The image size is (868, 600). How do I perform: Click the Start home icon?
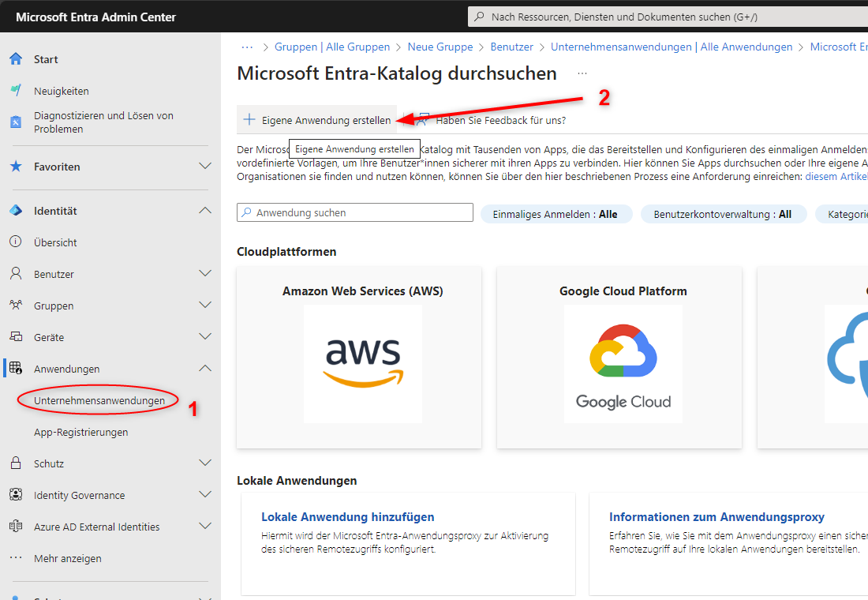[16, 58]
